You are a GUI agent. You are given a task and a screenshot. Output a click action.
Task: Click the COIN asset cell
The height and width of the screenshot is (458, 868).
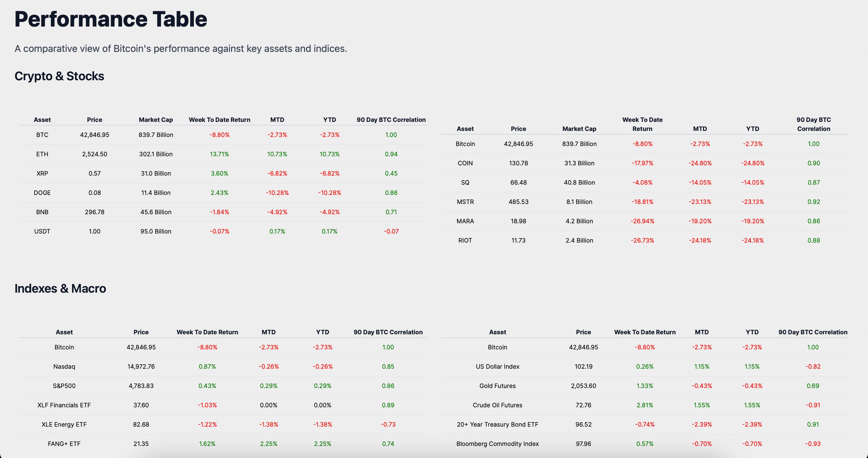pos(465,163)
